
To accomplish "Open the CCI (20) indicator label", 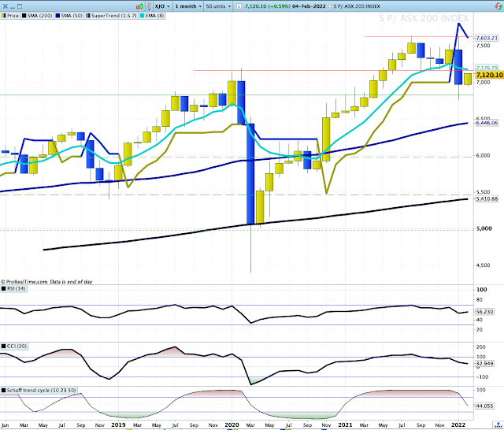I will 14,346.
